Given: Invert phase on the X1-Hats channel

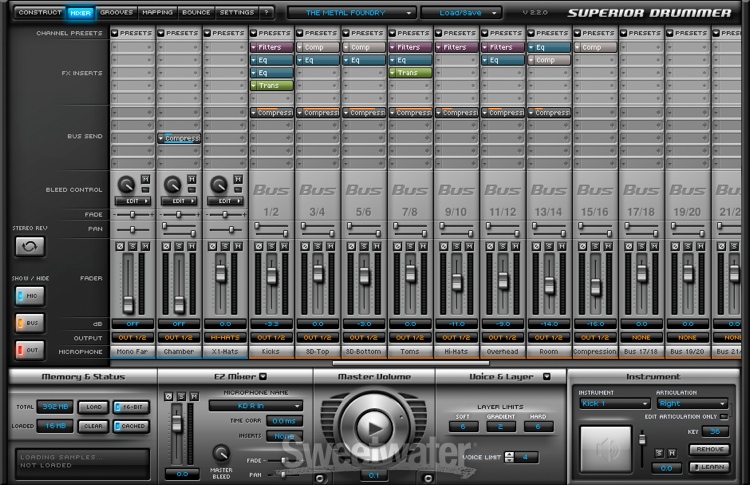Looking at the screenshot, I should click(x=211, y=245).
